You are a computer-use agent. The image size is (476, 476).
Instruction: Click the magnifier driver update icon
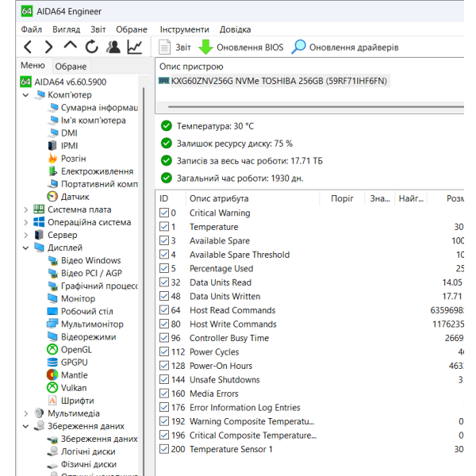tap(299, 47)
